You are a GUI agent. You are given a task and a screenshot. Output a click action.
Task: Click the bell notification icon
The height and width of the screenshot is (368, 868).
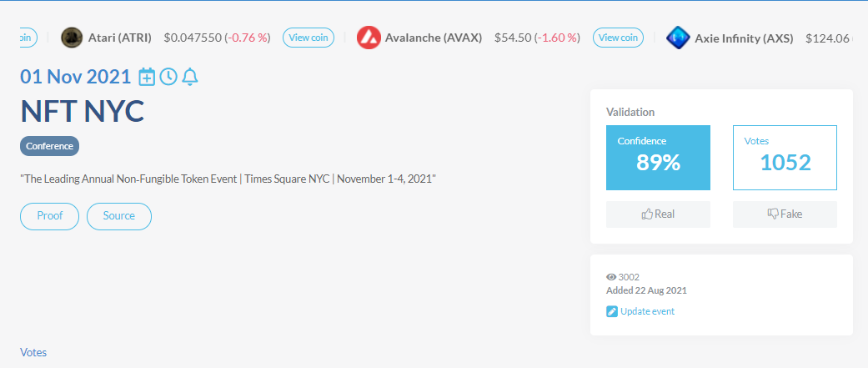click(x=190, y=77)
